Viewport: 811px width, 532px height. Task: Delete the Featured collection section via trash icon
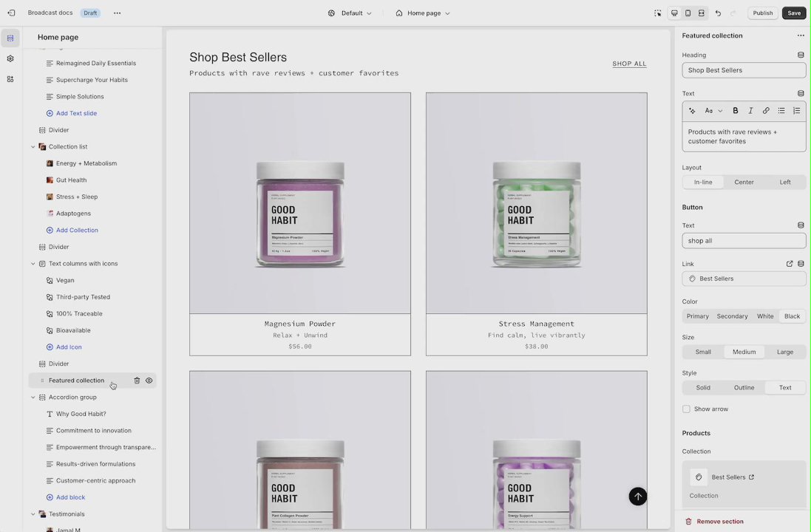[137, 381]
